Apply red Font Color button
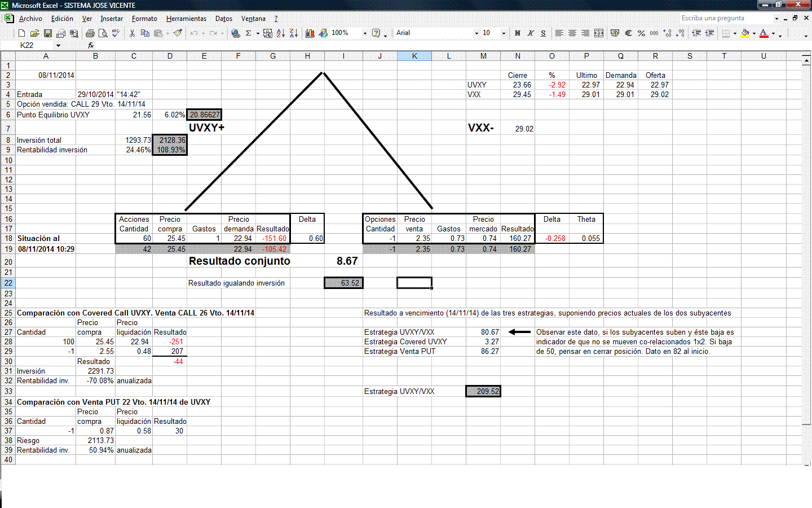This screenshot has width=812, height=508. 764,33
